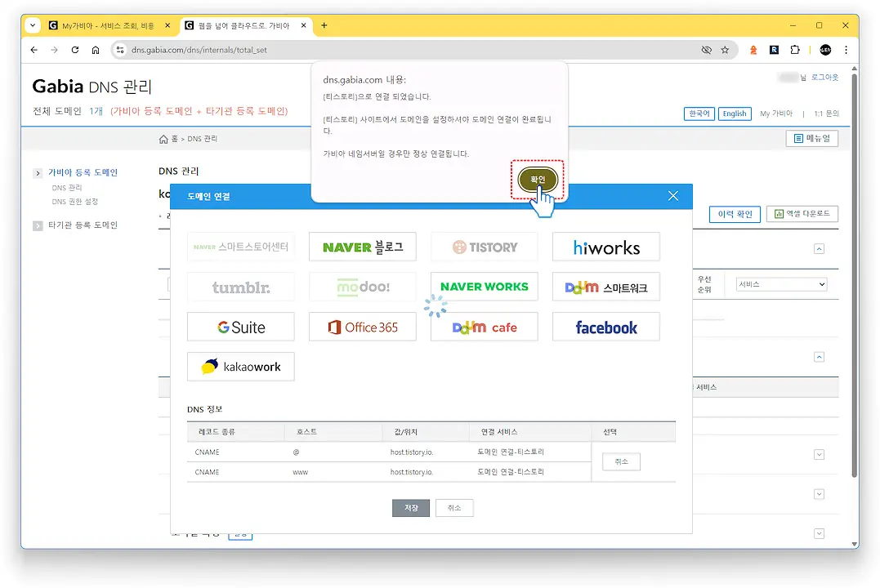Screen dimensions: 880x588
Task: Click the Gabia DNS 관리 logo
Action: pyautogui.click(x=92, y=87)
